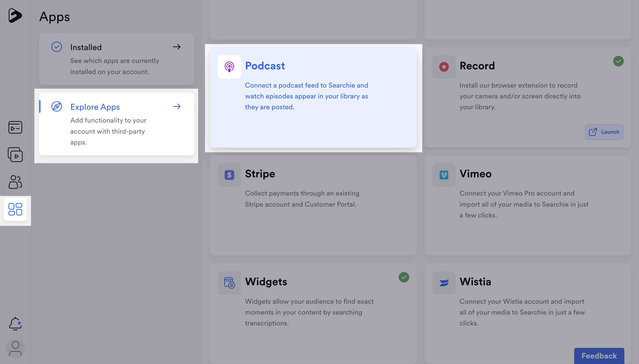639x364 pixels.
Task: Click the Installed checkmark circle icon
Action: [x=57, y=47]
